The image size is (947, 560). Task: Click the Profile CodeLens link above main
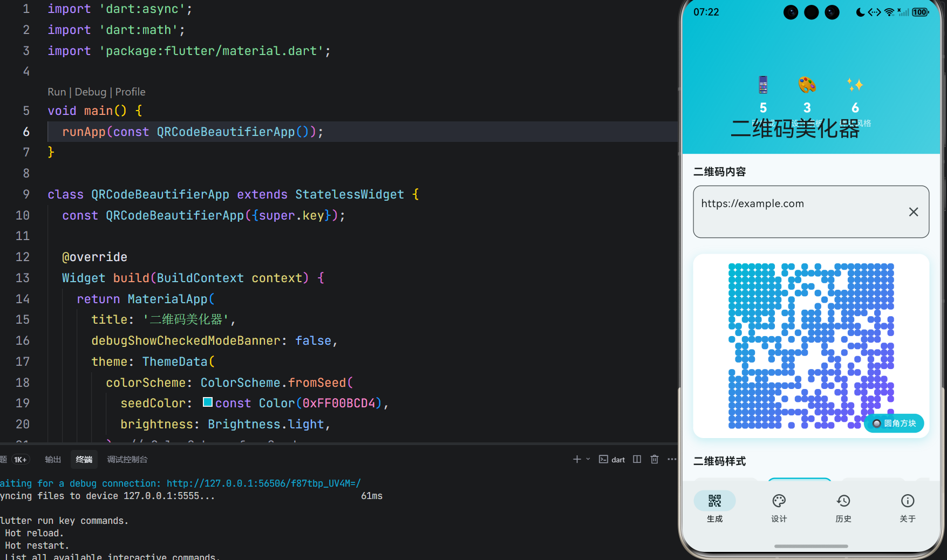[x=130, y=92]
